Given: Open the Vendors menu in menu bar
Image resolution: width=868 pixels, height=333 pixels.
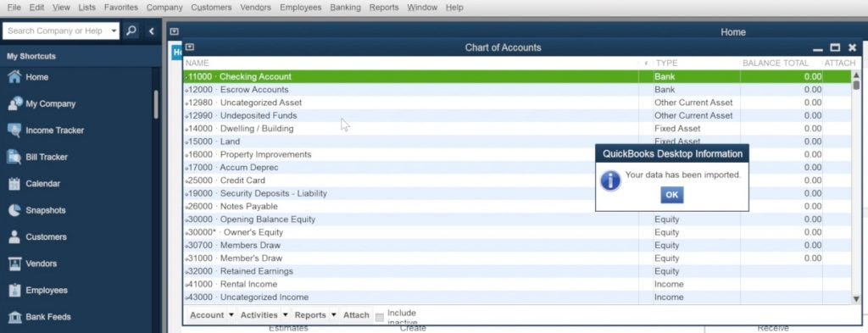Looking at the screenshot, I should tap(256, 8).
